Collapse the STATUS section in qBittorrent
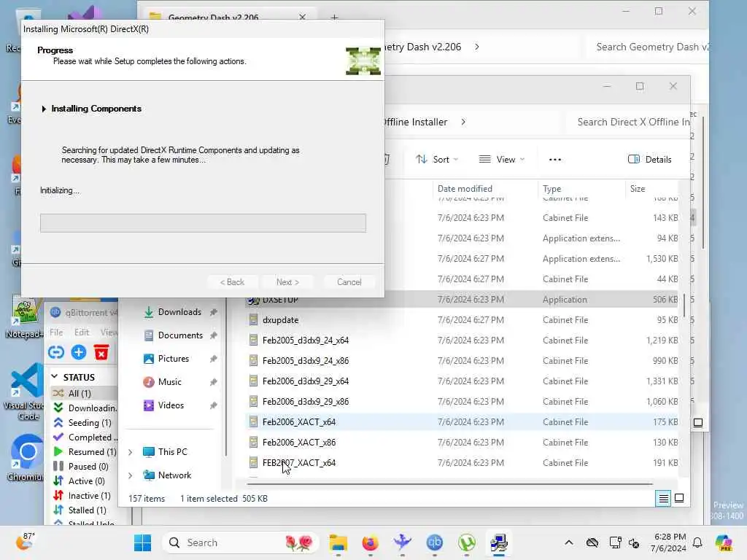 pos(55,377)
